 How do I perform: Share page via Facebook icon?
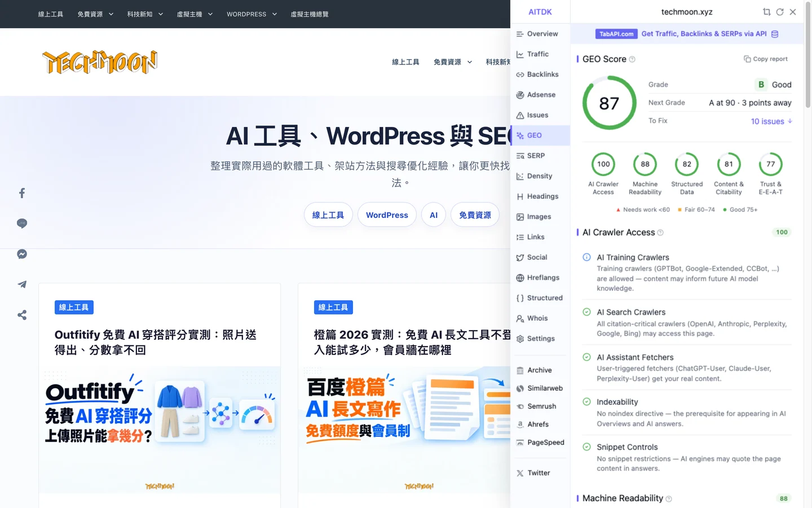click(22, 193)
